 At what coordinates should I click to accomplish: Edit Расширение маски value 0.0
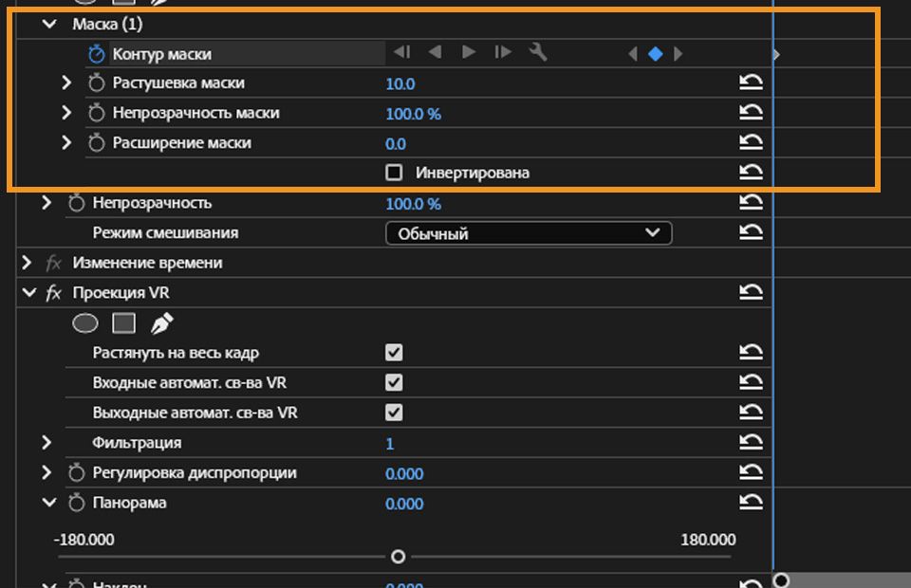396,144
